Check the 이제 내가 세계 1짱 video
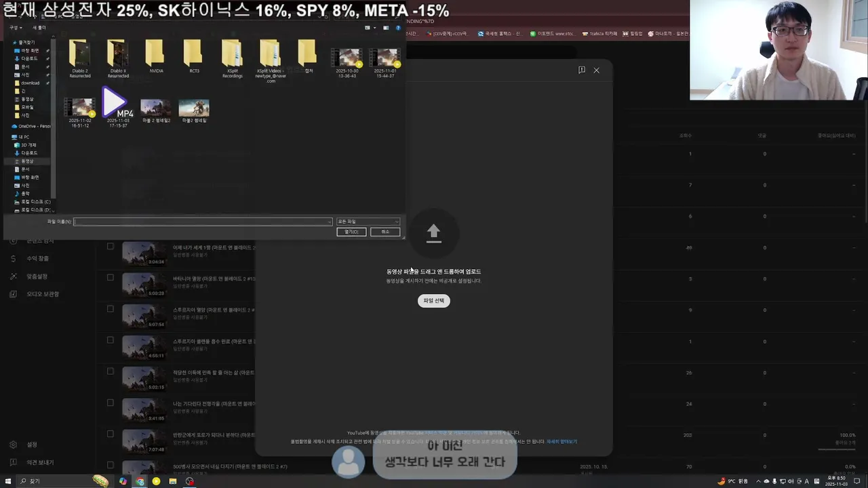This screenshot has height=488, width=868. click(x=111, y=247)
